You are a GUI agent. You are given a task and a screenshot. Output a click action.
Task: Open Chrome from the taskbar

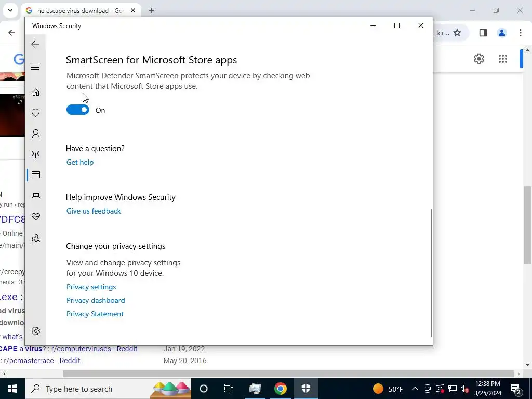(280, 389)
